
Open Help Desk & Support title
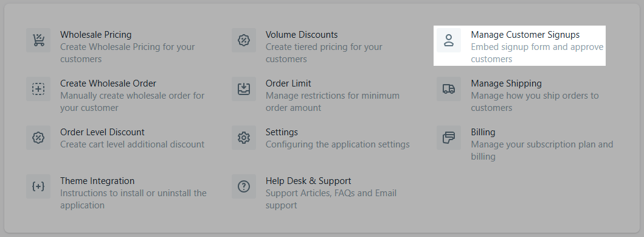click(x=308, y=181)
